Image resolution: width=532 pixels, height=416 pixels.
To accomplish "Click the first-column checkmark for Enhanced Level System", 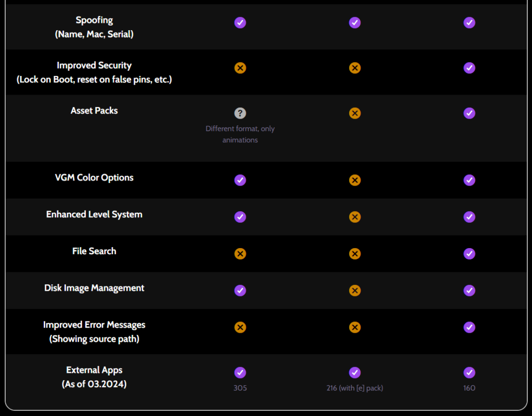I will [x=240, y=217].
